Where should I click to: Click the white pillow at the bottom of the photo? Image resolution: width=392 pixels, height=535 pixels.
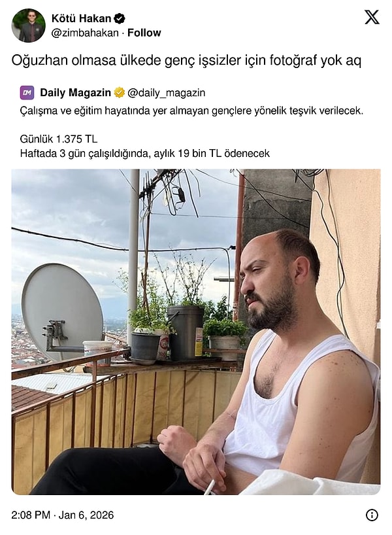tap(308, 483)
